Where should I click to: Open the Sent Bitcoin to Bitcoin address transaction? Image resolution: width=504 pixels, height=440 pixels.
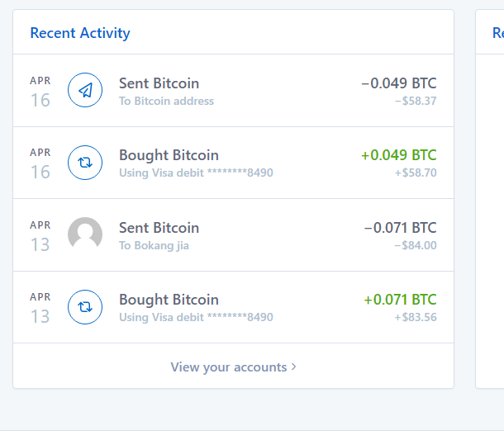(x=159, y=83)
